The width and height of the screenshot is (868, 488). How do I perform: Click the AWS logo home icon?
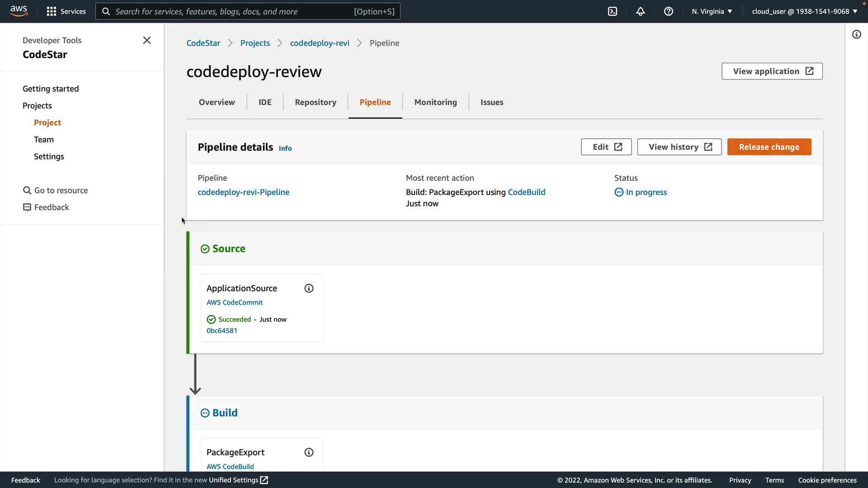pyautogui.click(x=19, y=11)
